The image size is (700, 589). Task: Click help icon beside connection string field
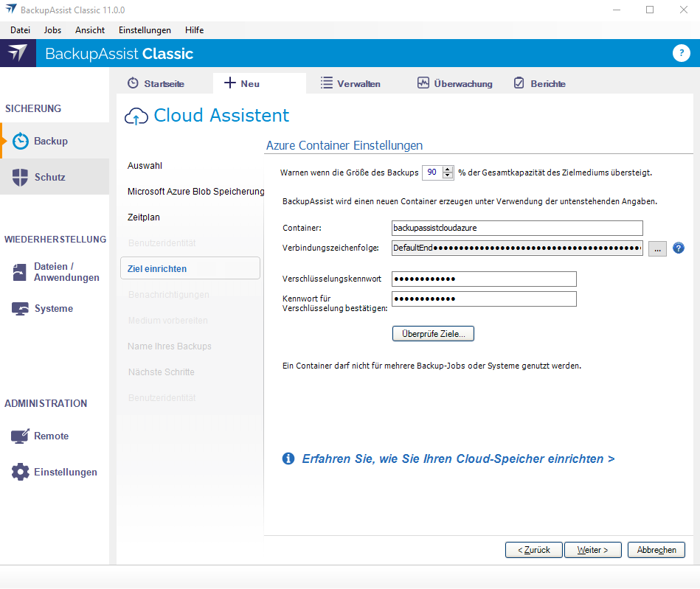679,248
